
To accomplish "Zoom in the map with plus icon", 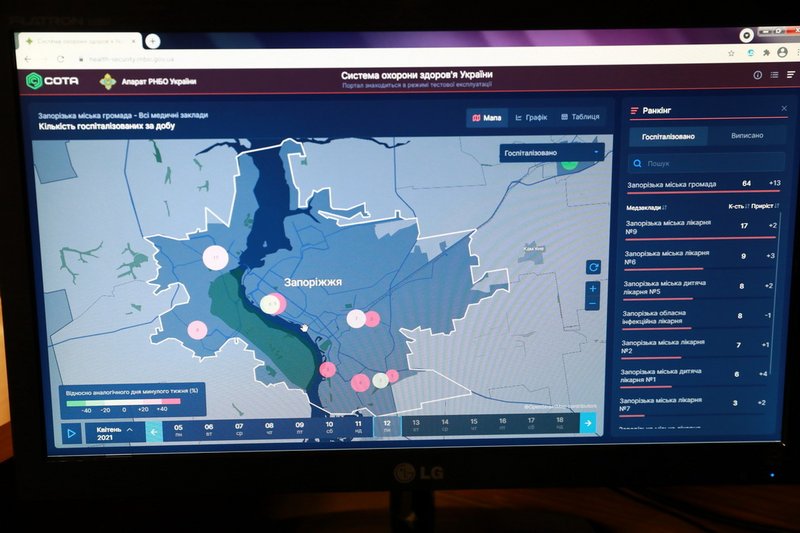I will pos(593,289).
